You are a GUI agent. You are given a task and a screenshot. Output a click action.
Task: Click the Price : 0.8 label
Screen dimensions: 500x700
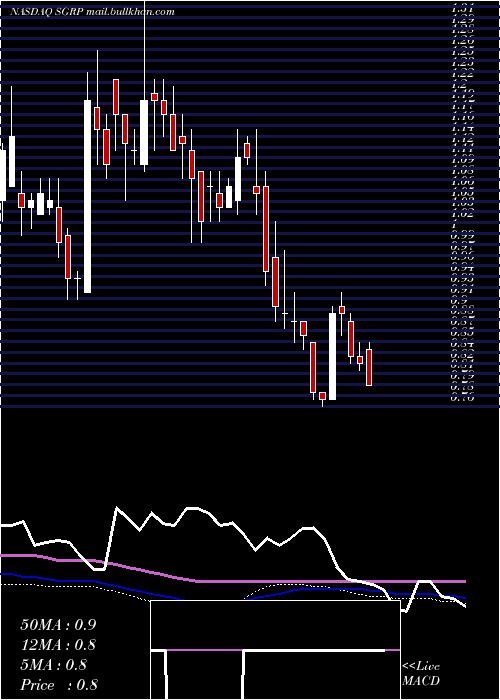pos(59,685)
